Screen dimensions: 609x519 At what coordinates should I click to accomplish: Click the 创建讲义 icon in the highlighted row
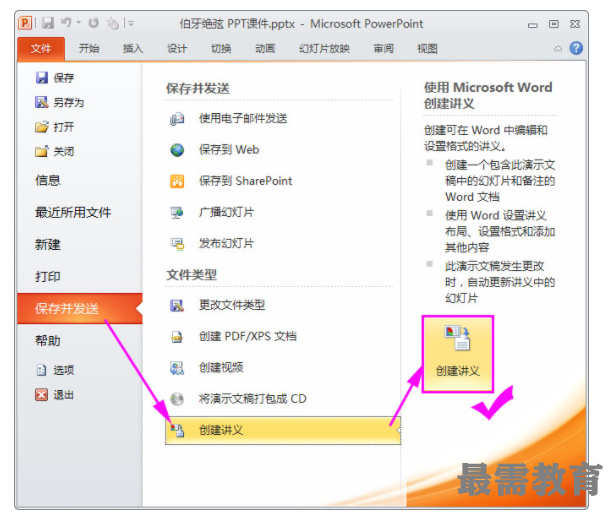pyautogui.click(x=177, y=430)
